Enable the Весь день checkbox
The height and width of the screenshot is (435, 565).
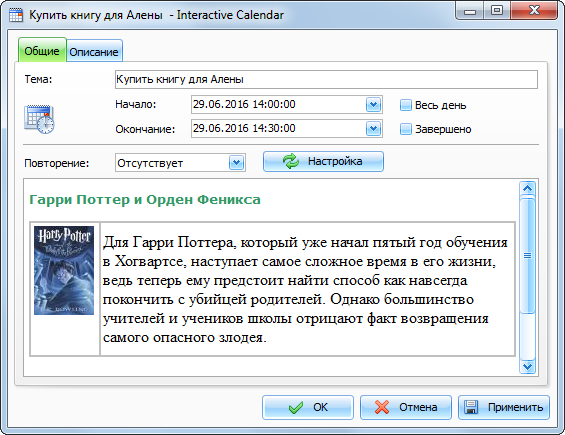(x=406, y=105)
